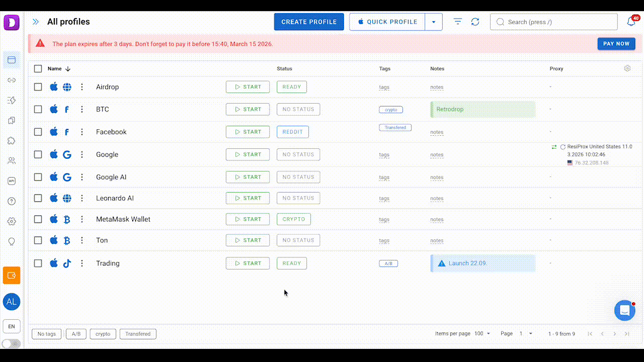Toggle the theme switch at bottom left

12,344
